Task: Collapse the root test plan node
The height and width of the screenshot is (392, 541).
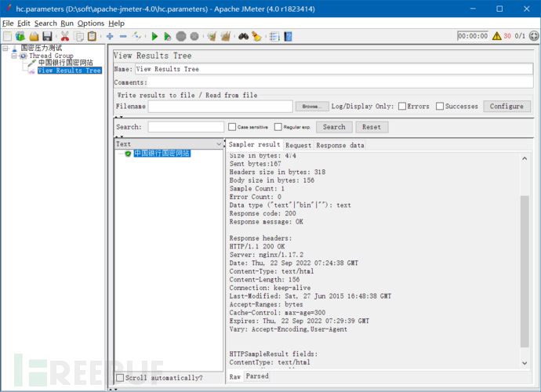Action: pyautogui.click(x=5, y=48)
